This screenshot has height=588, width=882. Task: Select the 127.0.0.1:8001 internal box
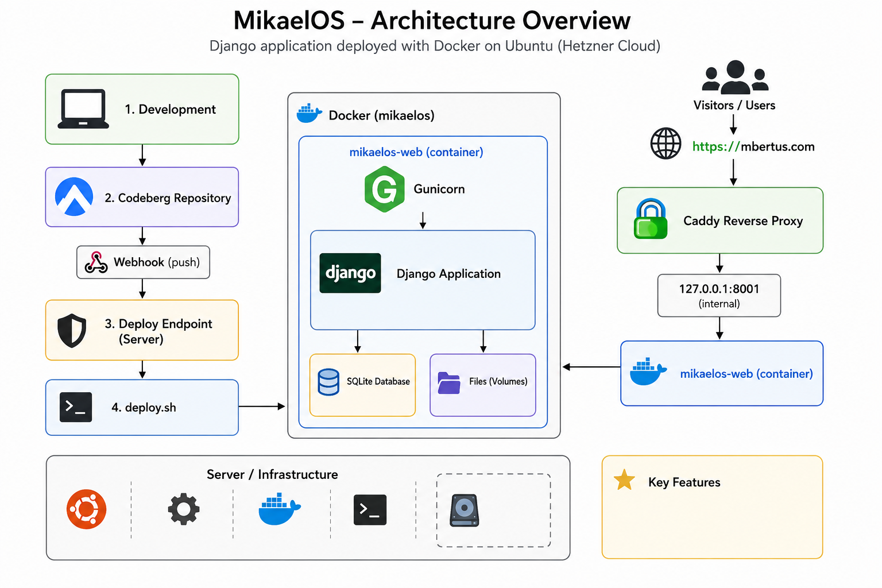(x=719, y=296)
